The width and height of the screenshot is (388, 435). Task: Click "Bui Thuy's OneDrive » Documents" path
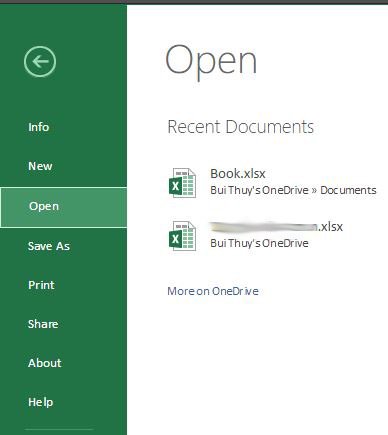click(293, 190)
